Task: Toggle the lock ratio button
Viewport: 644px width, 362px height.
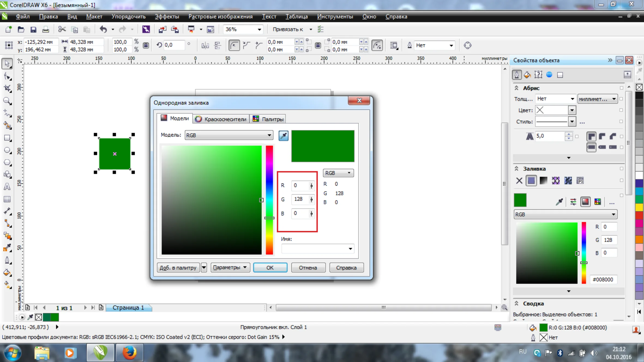Action: point(146,46)
